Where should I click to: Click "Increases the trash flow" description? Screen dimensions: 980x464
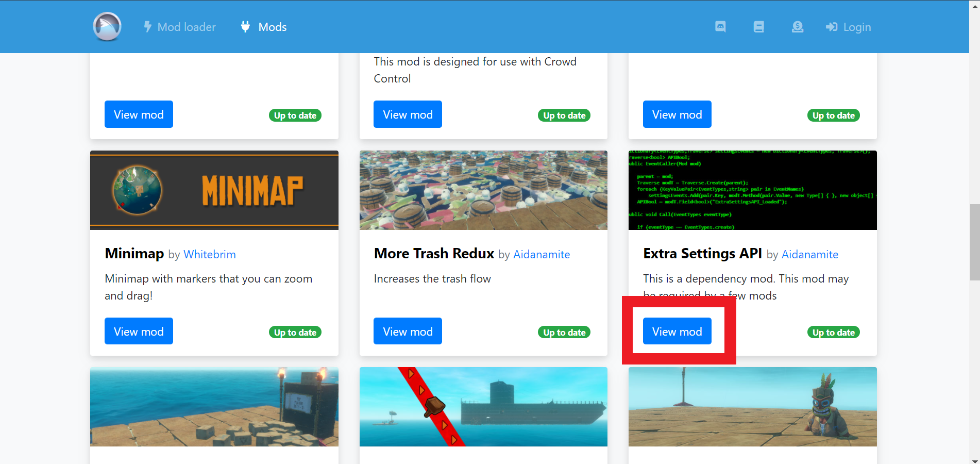click(432, 278)
